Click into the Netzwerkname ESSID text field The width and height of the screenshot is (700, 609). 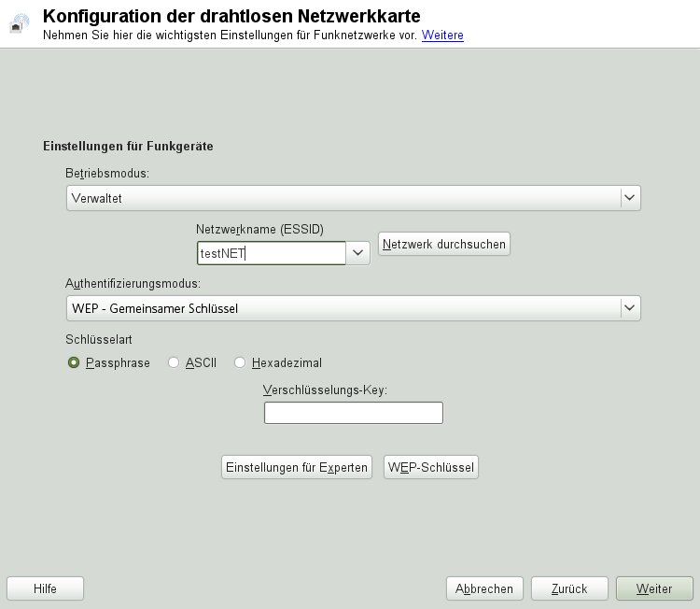click(x=272, y=253)
